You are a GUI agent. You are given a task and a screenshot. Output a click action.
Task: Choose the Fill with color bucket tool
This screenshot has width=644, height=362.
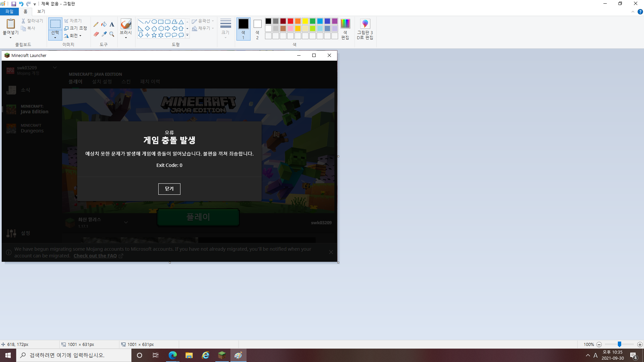tap(104, 24)
